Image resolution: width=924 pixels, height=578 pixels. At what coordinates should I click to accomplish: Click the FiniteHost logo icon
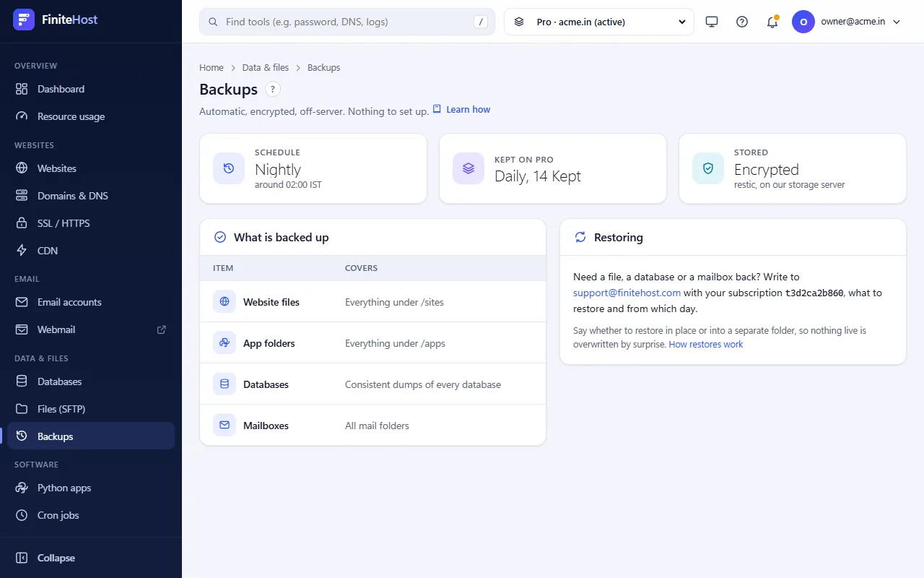(24, 20)
